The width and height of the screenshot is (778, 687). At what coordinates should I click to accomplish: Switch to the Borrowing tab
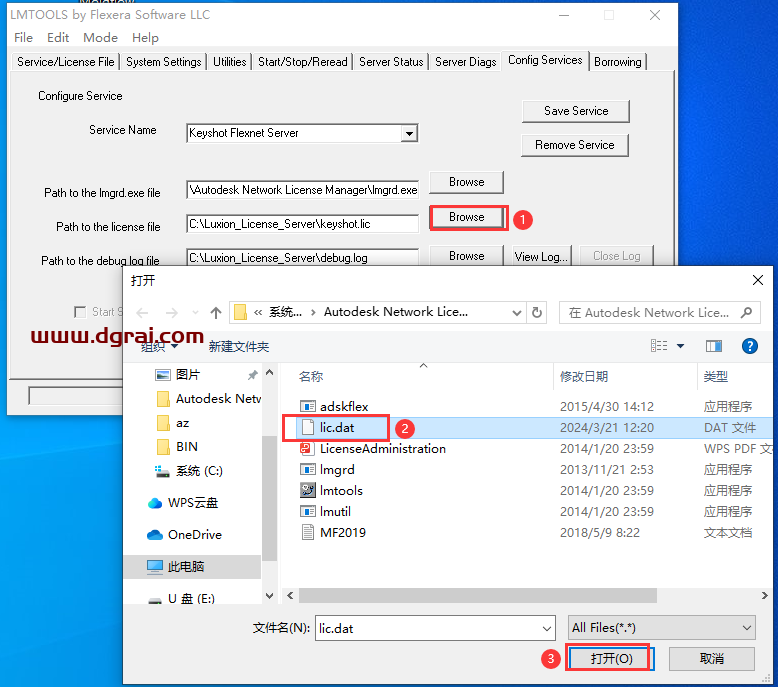pyautogui.click(x=618, y=62)
